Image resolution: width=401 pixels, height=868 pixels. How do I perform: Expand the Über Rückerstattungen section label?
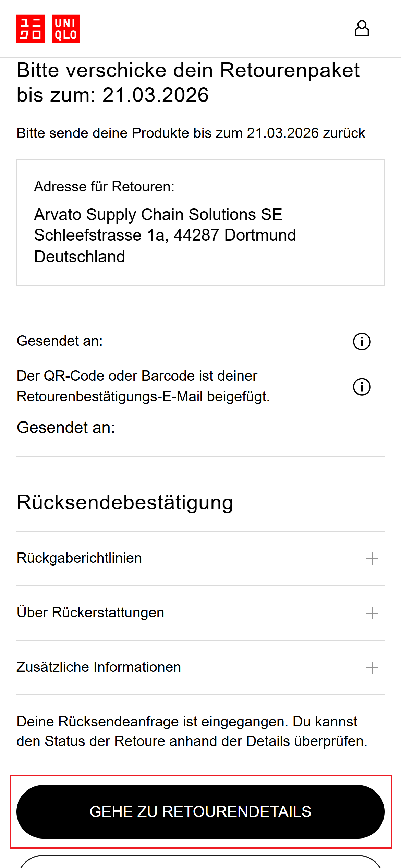click(x=90, y=613)
